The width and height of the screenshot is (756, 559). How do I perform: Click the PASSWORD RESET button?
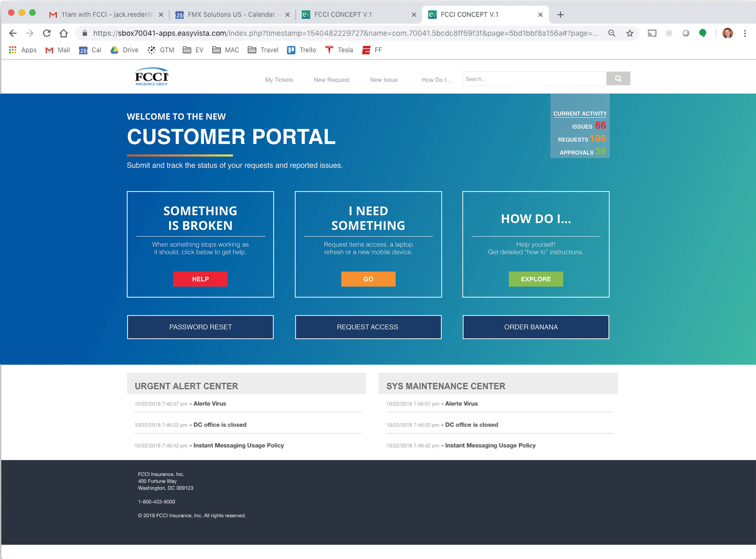click(x=200, y=327)
